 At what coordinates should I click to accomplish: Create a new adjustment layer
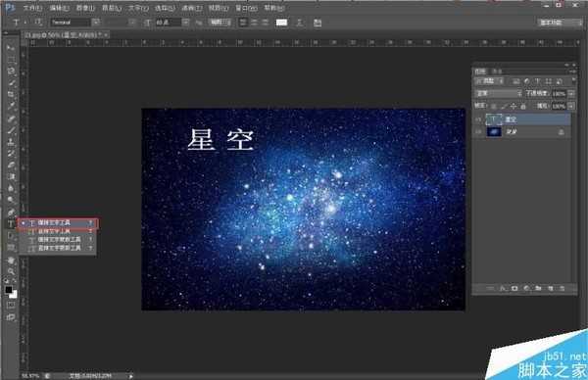click(x=526, y=288)
